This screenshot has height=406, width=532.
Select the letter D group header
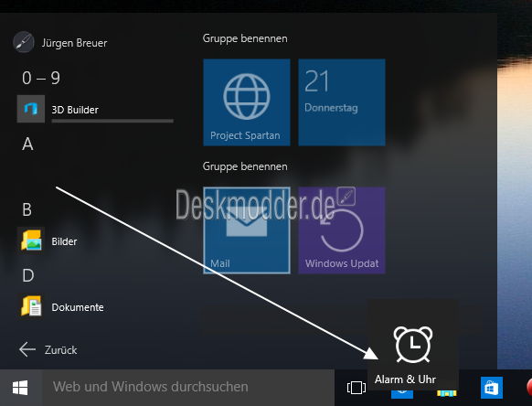tap(28, 275)
